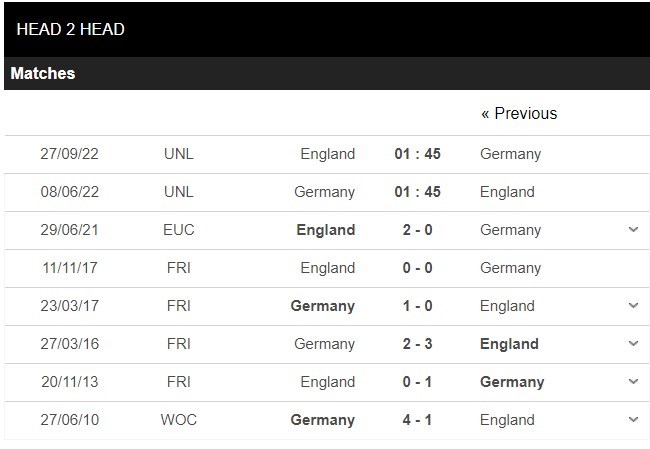650x449 pixels.
Task: Open the 27/09/22 England vs Germany fixture
Action: (x=327, y=154)
